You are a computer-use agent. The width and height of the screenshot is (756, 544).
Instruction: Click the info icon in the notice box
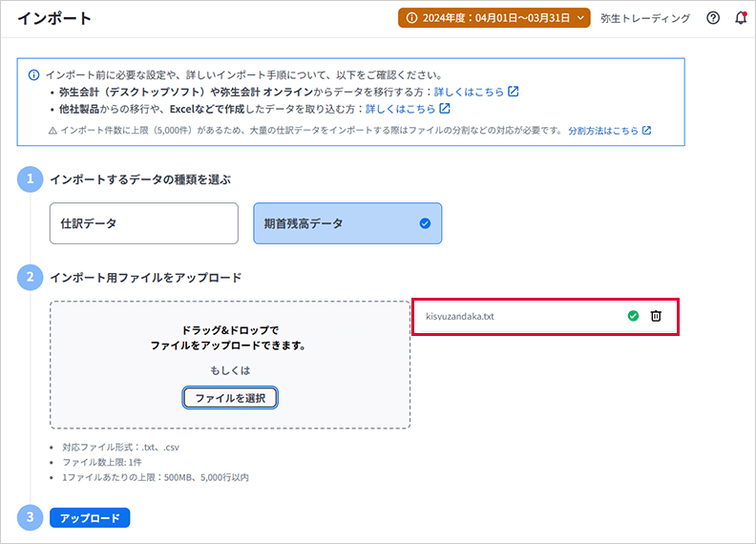tap(34, 74)
